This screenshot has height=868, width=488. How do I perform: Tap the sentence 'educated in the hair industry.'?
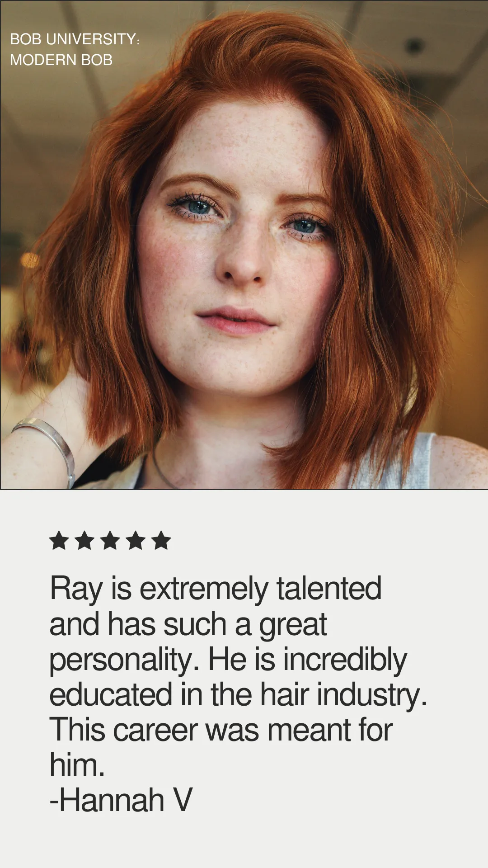click(x=239, y=694)
